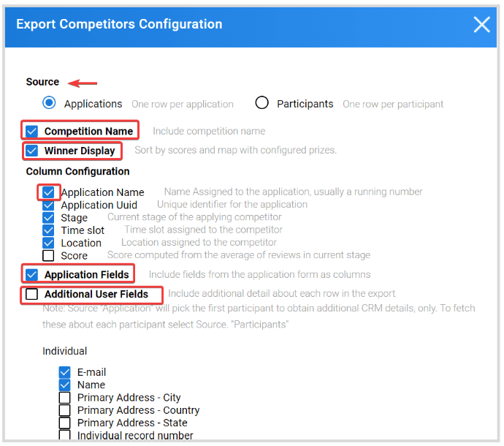Click the Winner Display label text
The height and width of the screenshot is (446, 504).
pos(80,151)
